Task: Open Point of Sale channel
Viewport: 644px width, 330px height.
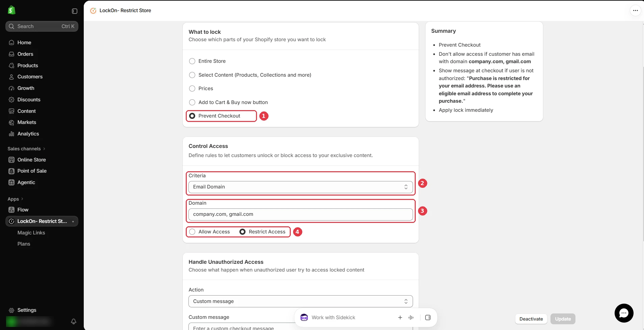Action: click(x=42, y=171)
